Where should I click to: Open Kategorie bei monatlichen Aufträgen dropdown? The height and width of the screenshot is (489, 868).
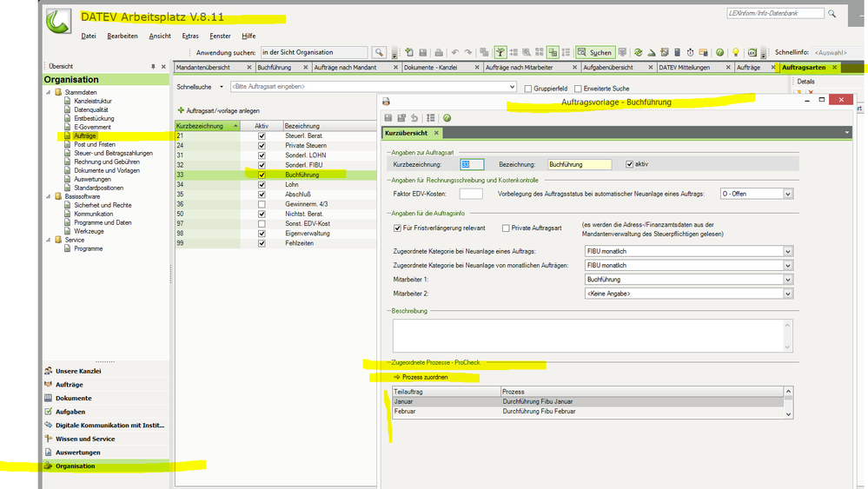coord(788,266)
